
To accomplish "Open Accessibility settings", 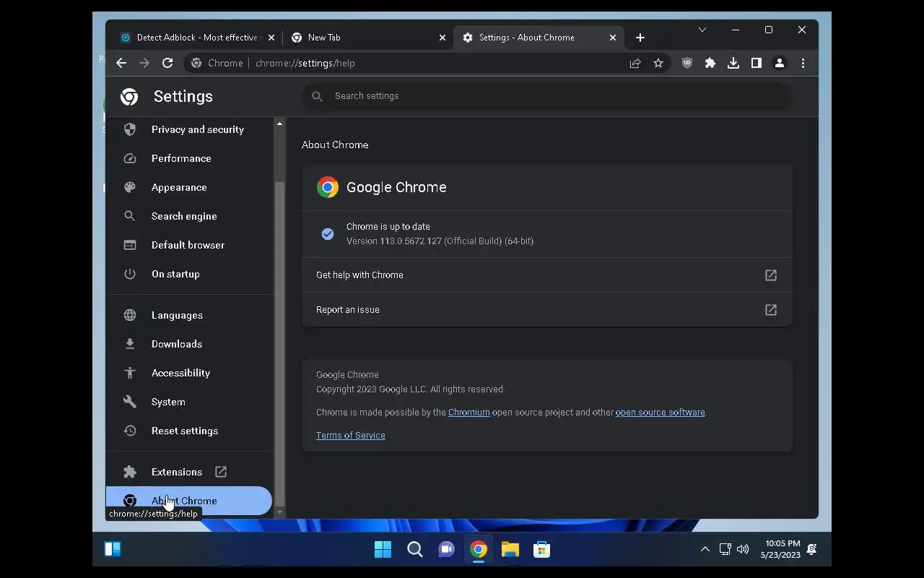I will tap(189, 373).
